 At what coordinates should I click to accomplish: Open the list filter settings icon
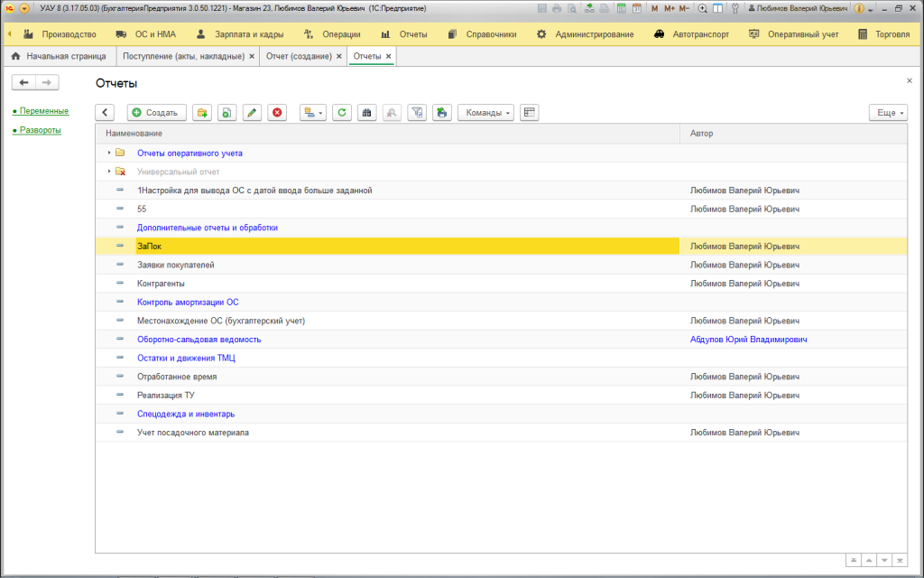(417, 113)
